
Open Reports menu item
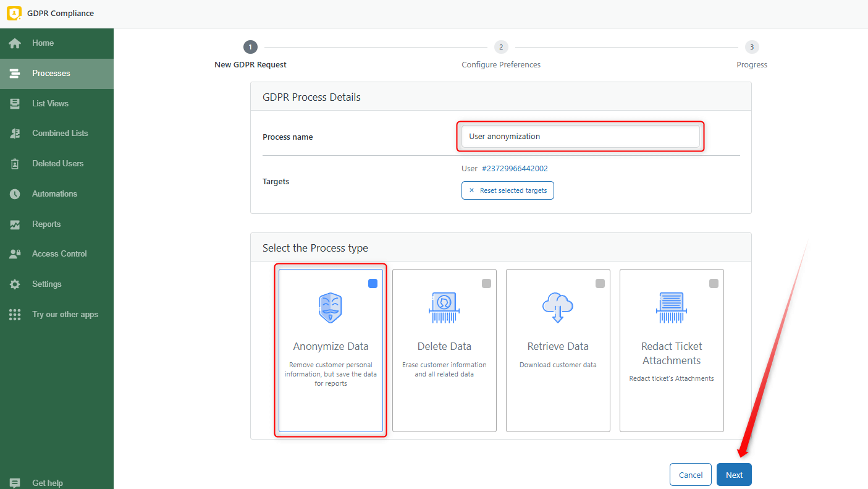(57, 224)
